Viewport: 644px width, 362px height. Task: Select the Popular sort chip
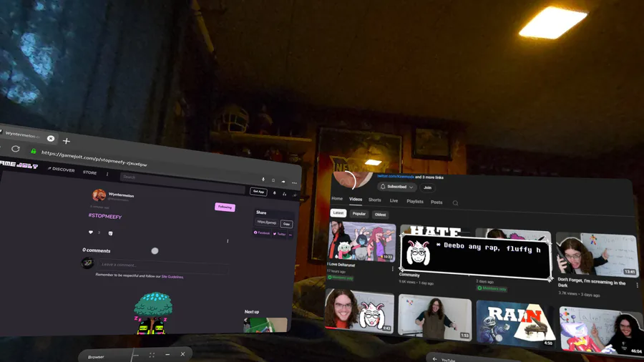(x=359, y=214)
